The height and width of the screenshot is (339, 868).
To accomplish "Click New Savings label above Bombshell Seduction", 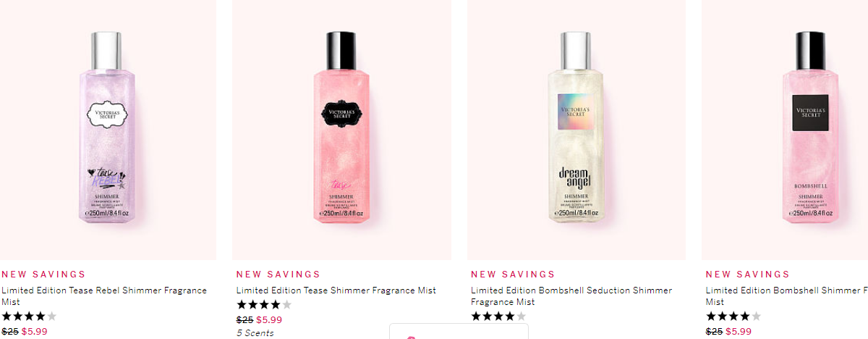I will point(513,275).
